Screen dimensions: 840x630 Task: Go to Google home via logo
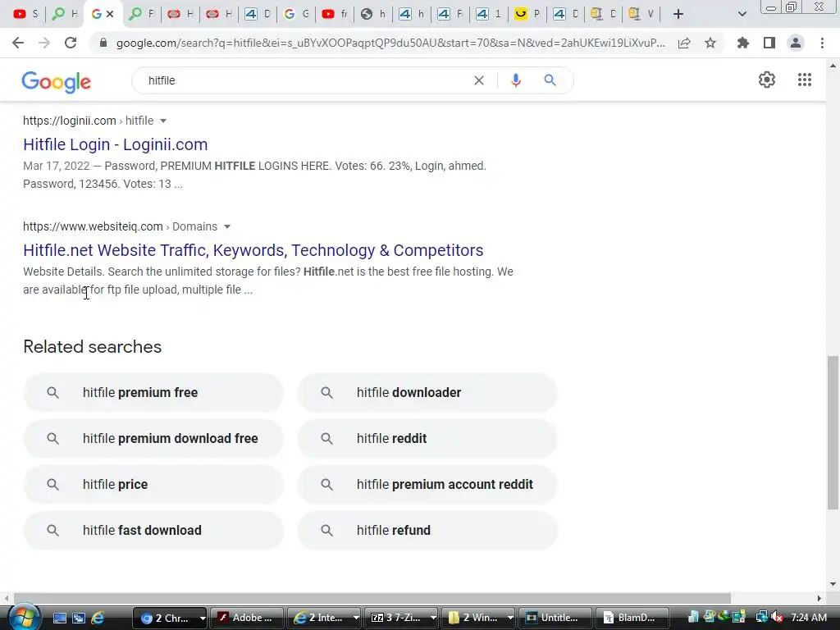point(57,81)
